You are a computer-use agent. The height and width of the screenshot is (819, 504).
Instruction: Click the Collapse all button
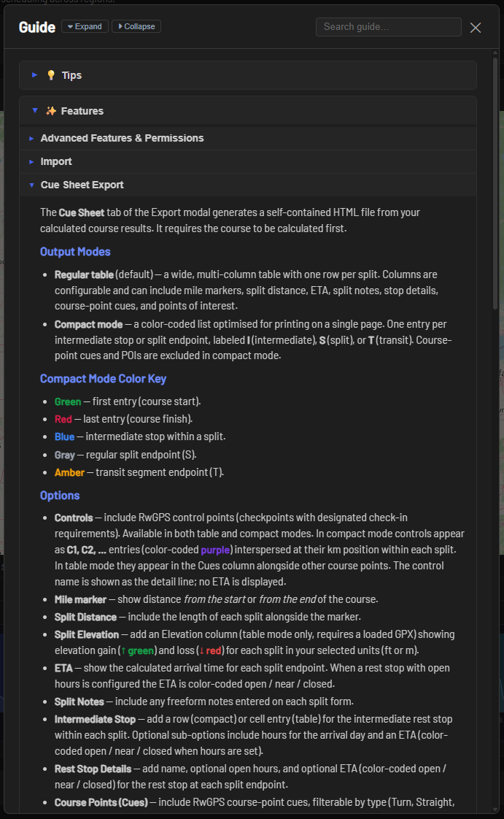pos(136,26)
